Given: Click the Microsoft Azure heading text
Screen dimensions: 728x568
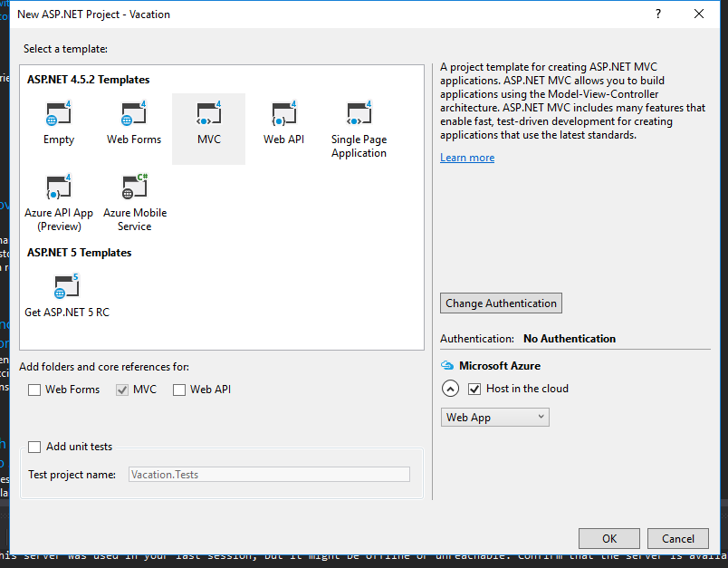Looking at the screenshot, I should [x=500, y=365].
